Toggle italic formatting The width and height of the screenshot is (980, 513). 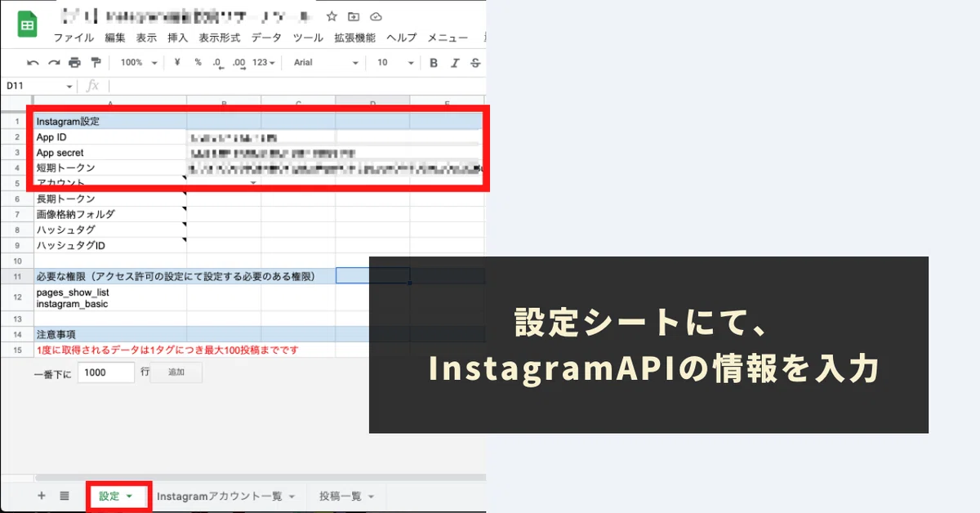point(454,63)
